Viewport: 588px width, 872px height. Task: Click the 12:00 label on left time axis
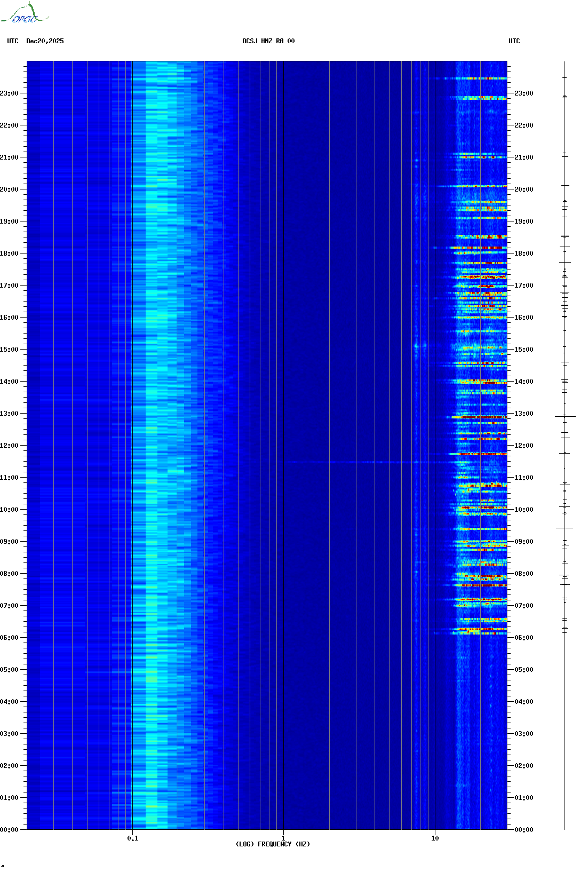pyautogui.click(x=9, y=446)
